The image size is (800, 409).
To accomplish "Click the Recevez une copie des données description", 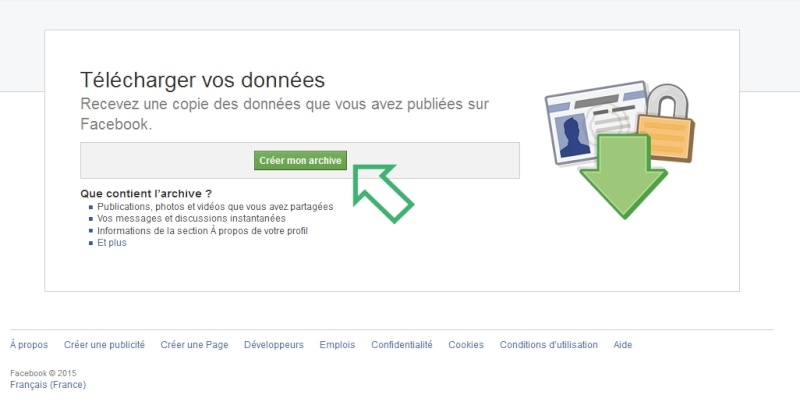I will pos(285,114).
